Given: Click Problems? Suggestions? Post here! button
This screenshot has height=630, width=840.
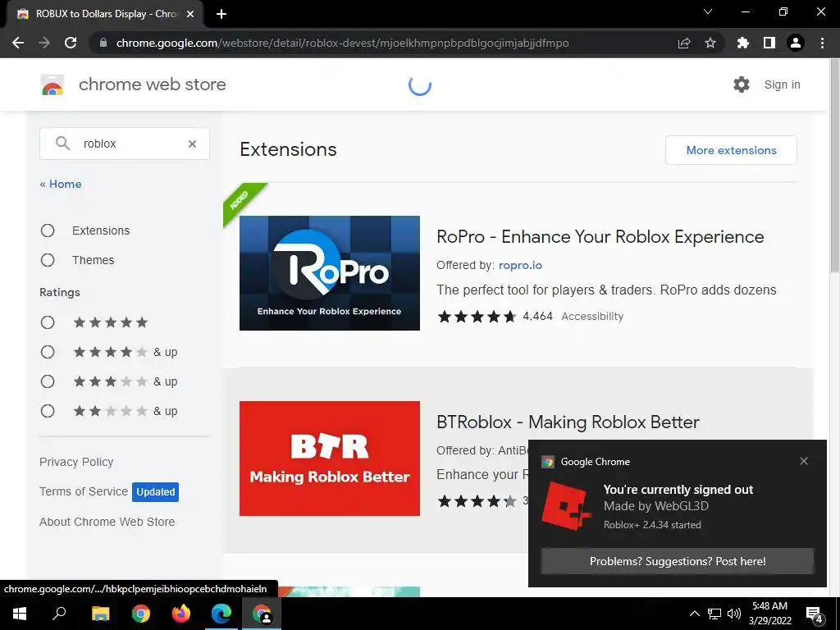Looking at the screenshot, I should point(677,561).
